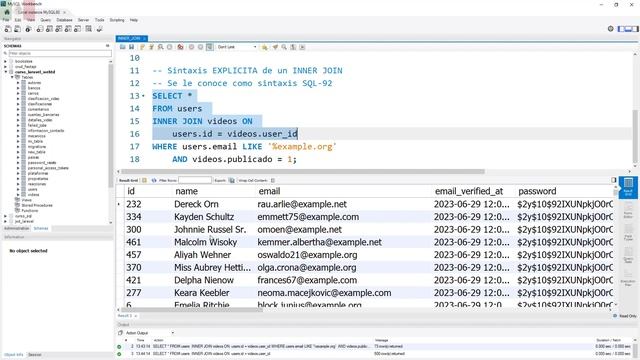Click the schema tree vertical scrollbar
Screen dimensions: 640x360
[x=111, y=126]
